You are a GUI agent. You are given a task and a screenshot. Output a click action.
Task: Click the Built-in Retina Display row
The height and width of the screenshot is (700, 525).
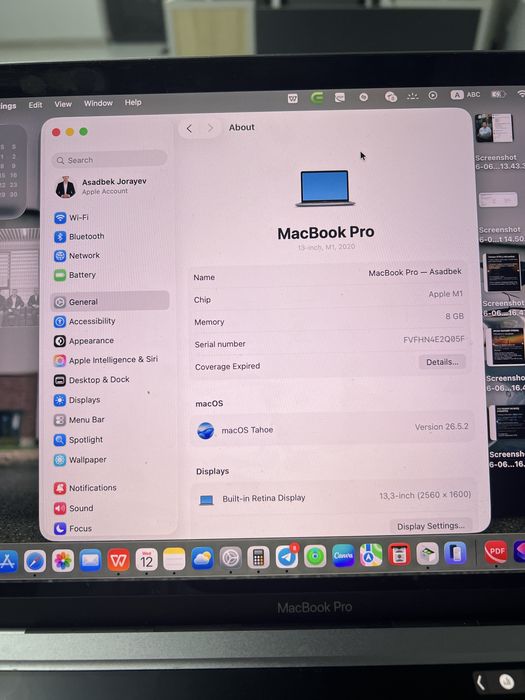tap(334, 497)
